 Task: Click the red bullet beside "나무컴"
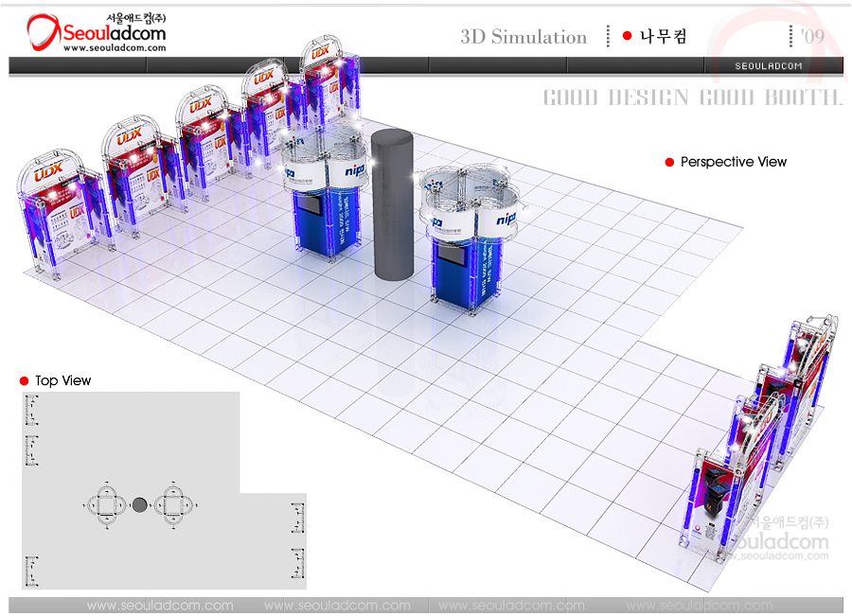[627, 36]
